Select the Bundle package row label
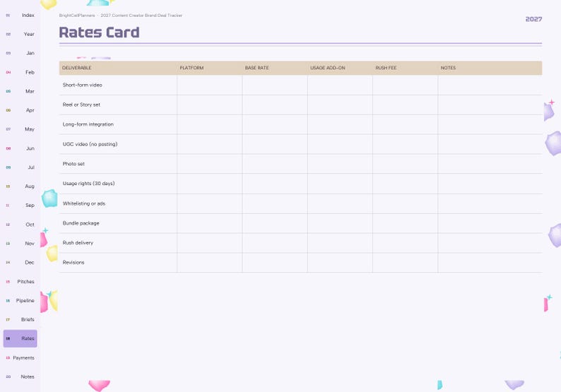This screenshot has width=561, height=392. [x=81, y=223]
